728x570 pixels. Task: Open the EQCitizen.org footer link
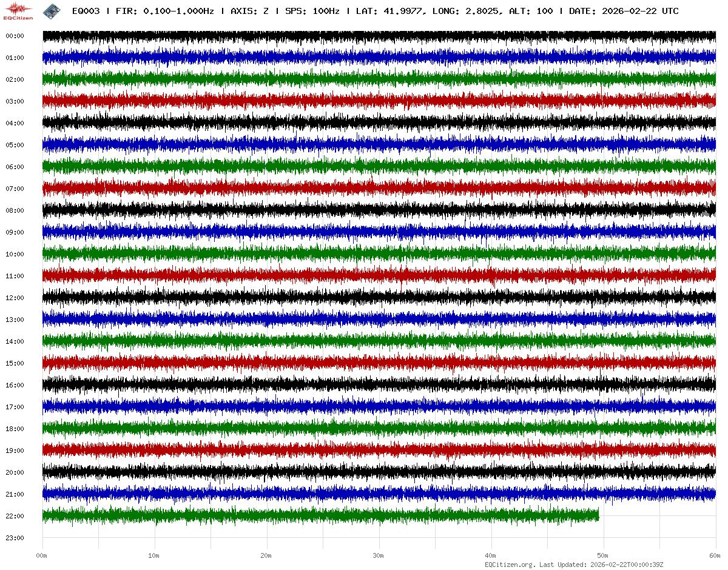pyautogui.click(x=510, y=565)
